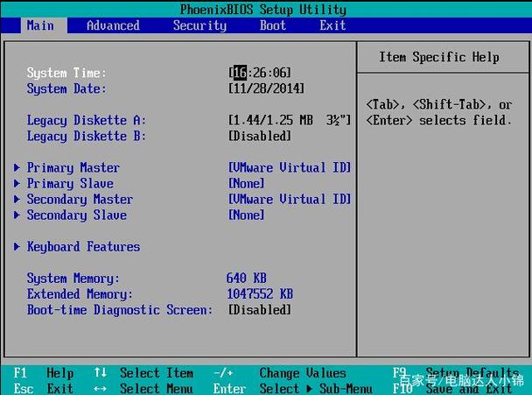Image resolution: width=532 pixels, height=395 pixels.
Task: Click the Secondary Master VMware Virtual ID value
Action: click(x=290, y=199)
